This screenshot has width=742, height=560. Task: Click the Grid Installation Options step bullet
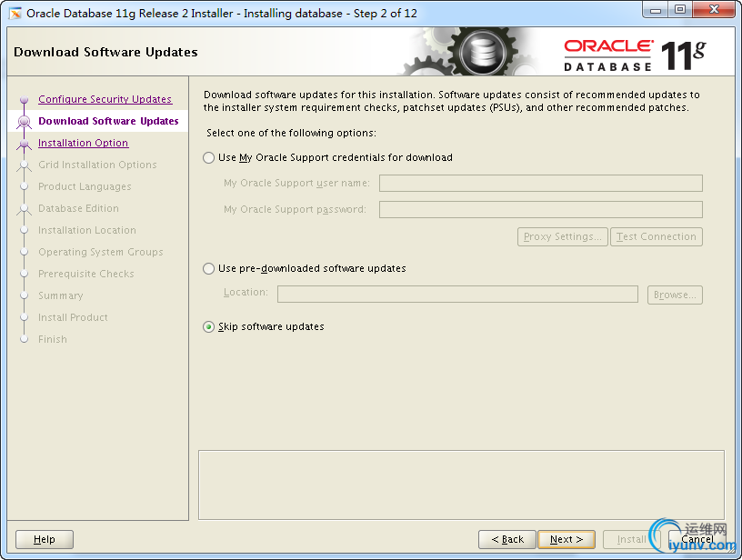(x=25, y=165)
